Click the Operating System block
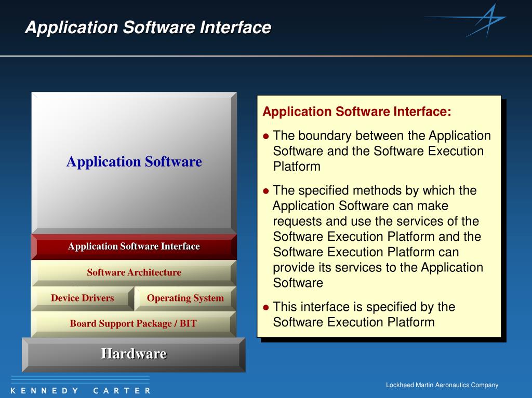Image resolution: width=532 pixels, height=398 pixels. coord(185,298)
